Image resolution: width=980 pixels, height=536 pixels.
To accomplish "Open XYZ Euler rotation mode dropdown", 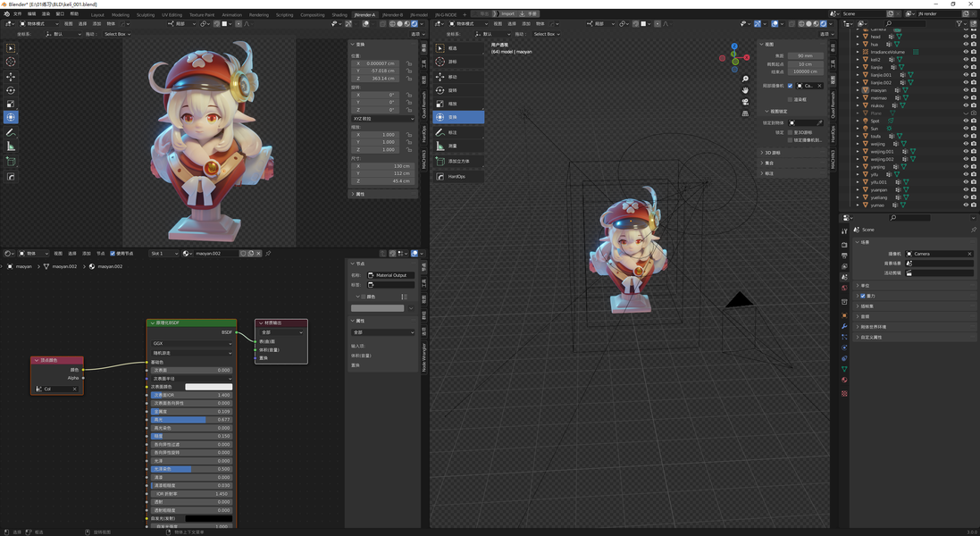I will (x=382, y=119).
